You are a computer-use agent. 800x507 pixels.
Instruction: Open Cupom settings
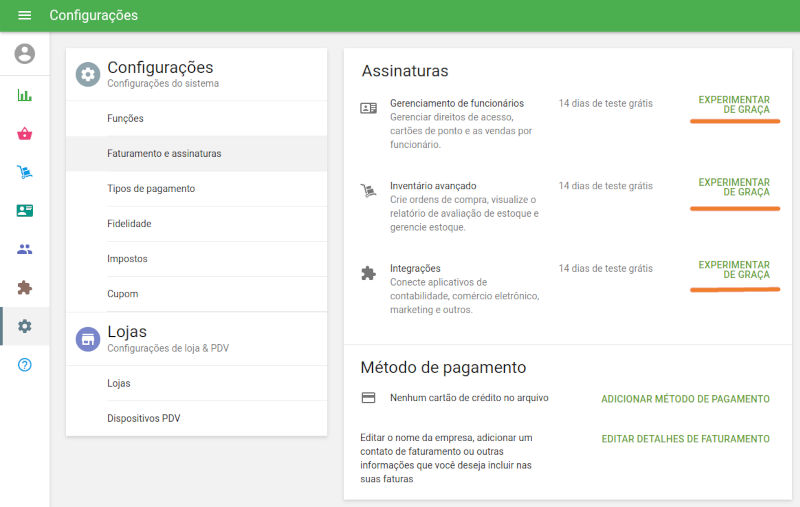196,294
